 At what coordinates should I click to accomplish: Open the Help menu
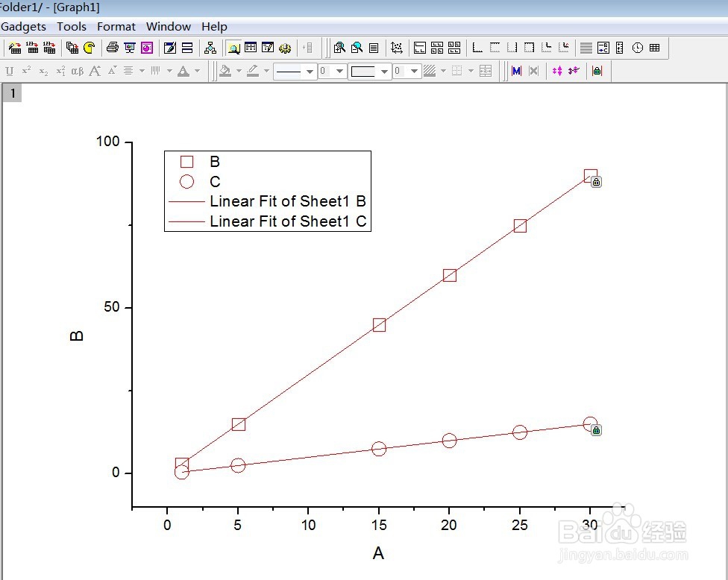tap(214, 26)
